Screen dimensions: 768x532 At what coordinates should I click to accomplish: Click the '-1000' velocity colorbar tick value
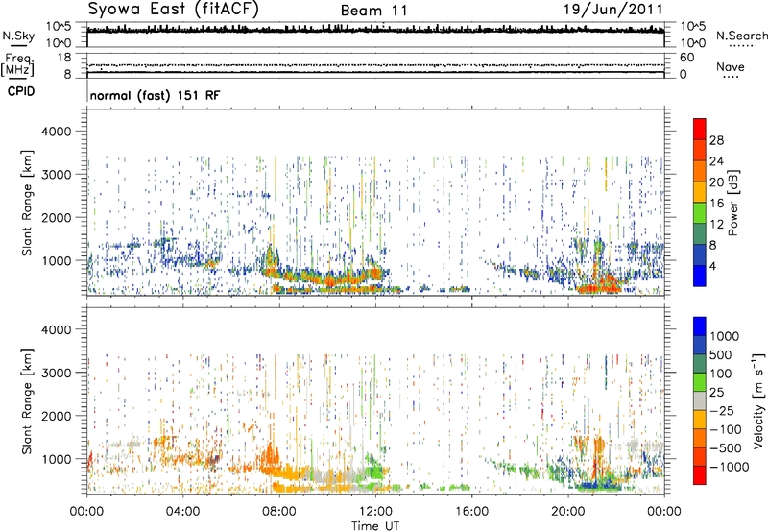pos(730,467)
